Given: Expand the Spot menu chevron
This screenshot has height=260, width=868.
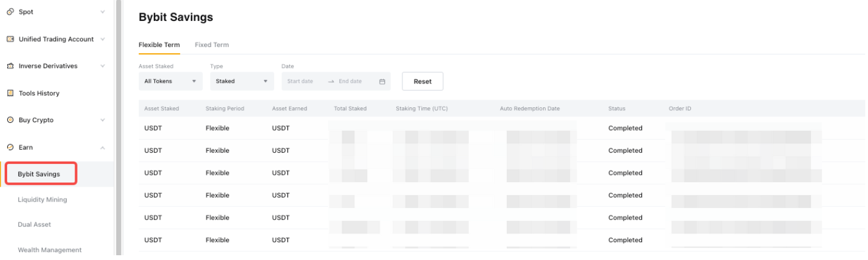Looking at the screenshot, I should (x=103, y=12).
